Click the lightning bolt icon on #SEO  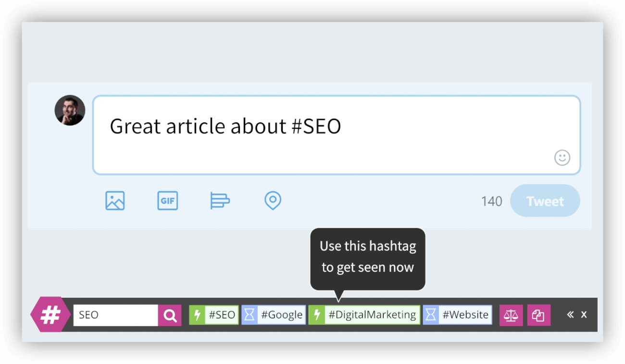199,315
